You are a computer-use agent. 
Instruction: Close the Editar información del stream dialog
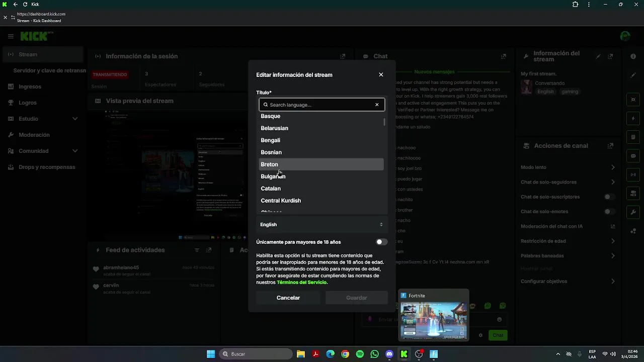pos(381,74)
